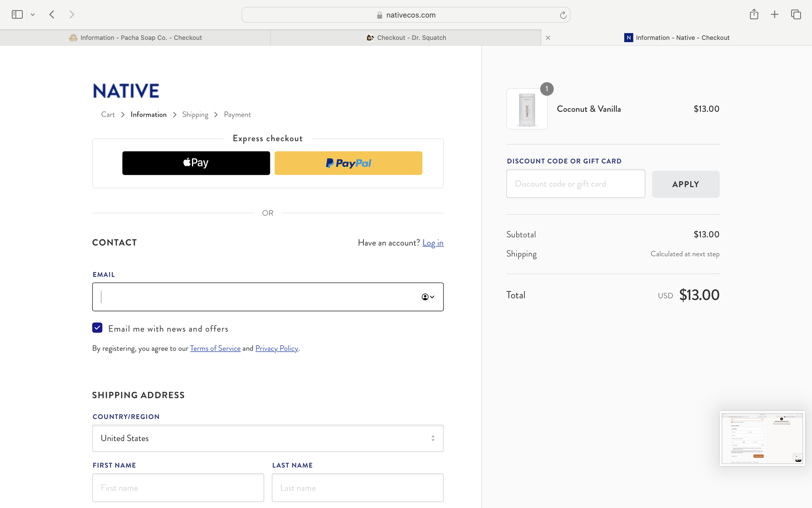Click the padlock icon in the address bar
The width and height of the screenshot is (812, 508).
[379, 14]
